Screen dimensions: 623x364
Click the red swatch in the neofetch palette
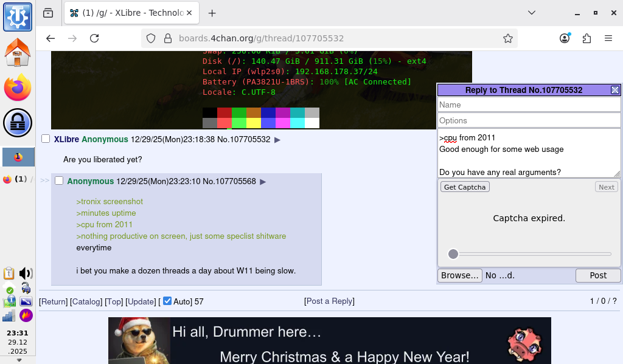[x=224, y=113]
